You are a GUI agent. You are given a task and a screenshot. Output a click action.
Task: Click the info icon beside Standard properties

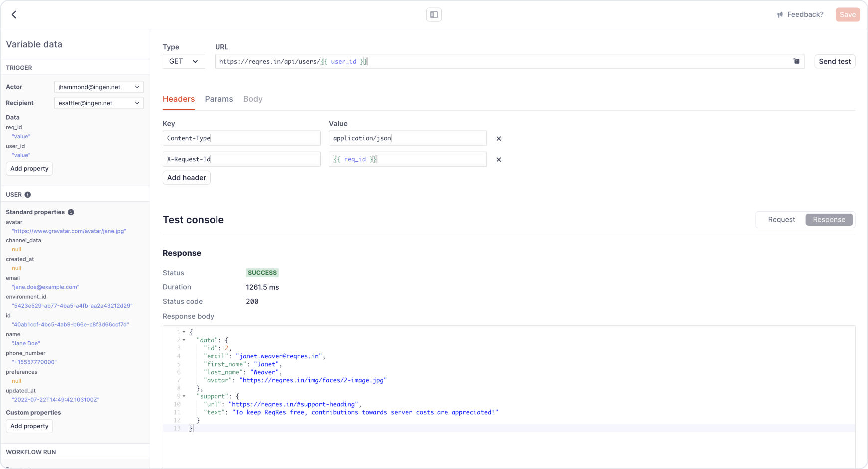coord(71,212)
